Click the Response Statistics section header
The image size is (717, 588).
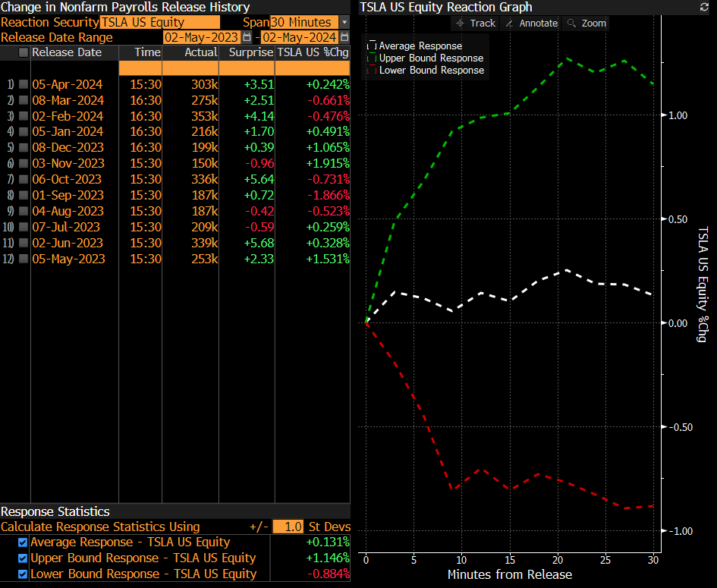coord(55,511)
